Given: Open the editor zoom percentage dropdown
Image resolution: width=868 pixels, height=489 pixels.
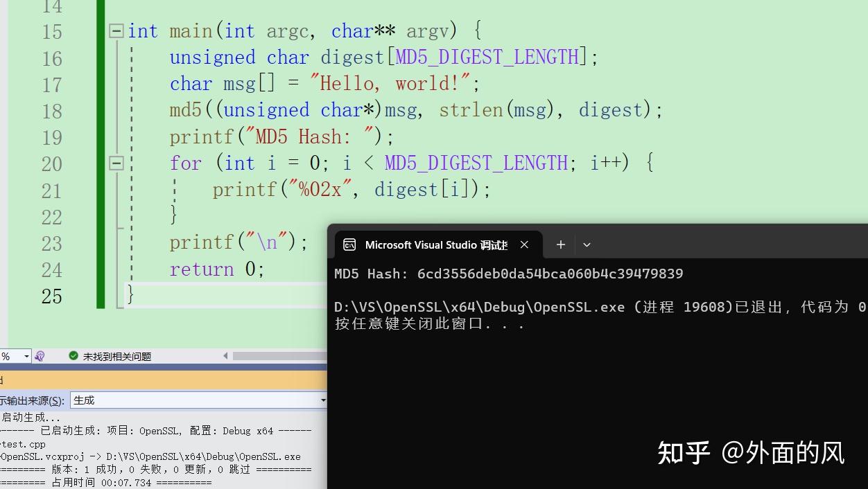Looking at the screenshot, I should 26,356.
